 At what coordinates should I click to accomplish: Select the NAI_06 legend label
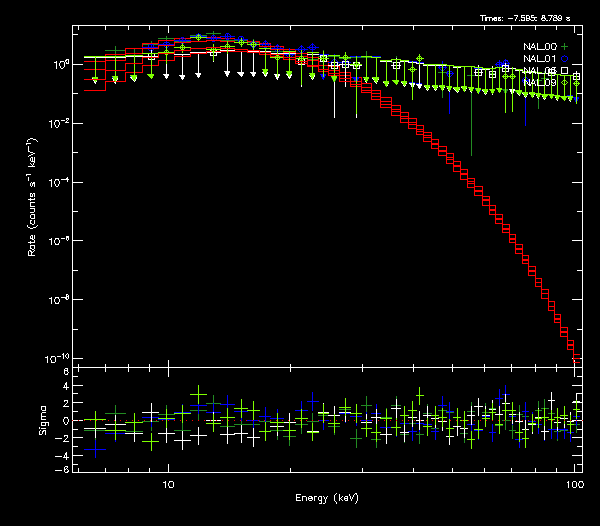[x=540, y=71]
